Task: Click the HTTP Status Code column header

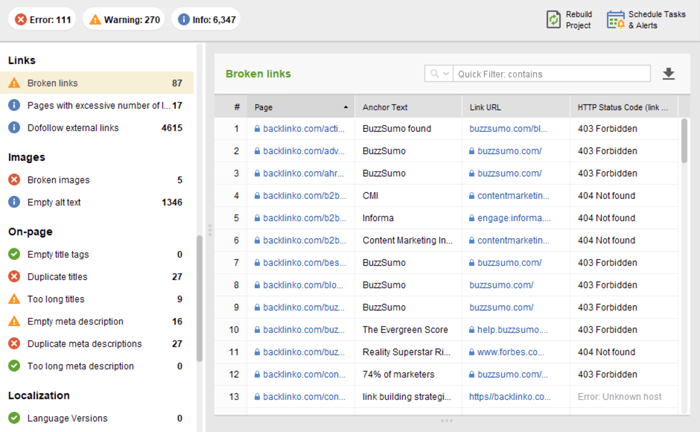Action: click(x=623, y=107)
